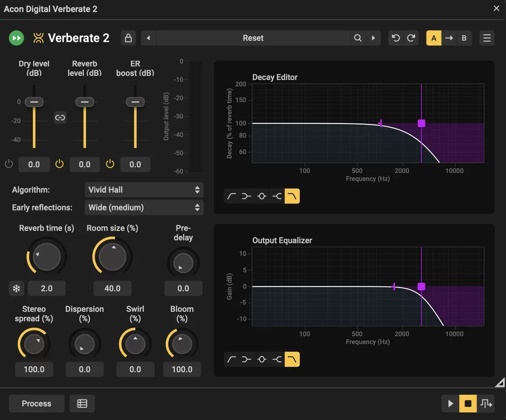Screen dimensions: 506x420
Task: Click the ER boost value field
Action: [135, 164]
